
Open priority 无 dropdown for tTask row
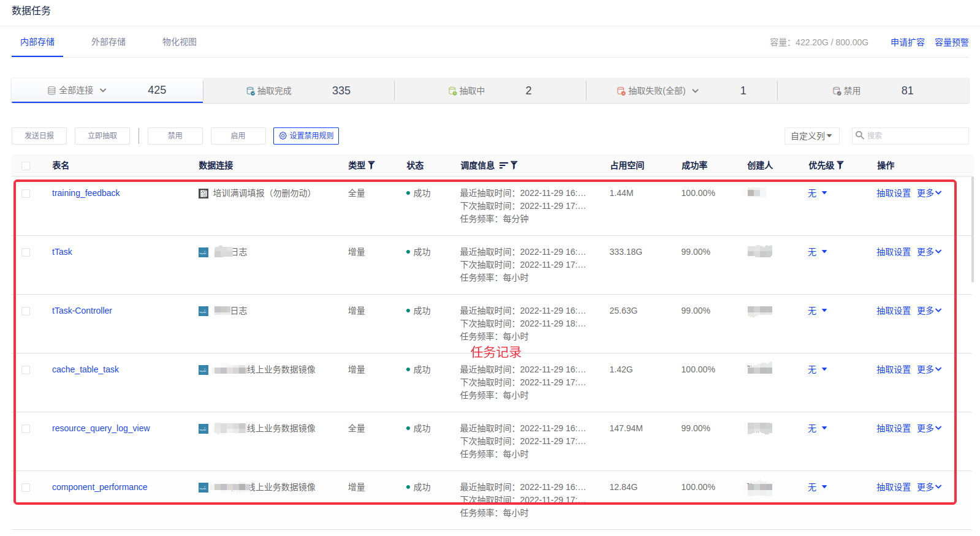(817, 252)
